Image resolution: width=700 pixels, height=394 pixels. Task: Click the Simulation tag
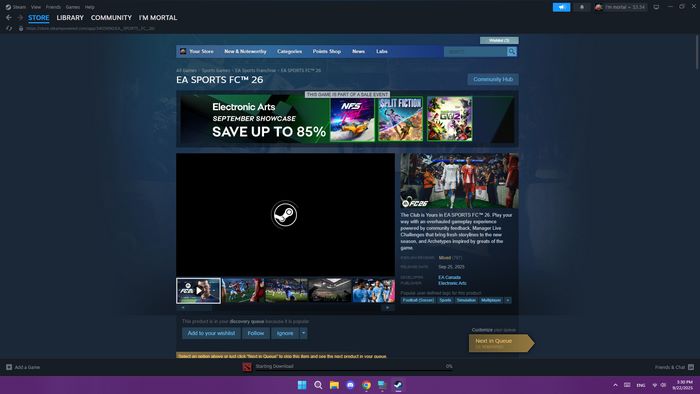466,300
